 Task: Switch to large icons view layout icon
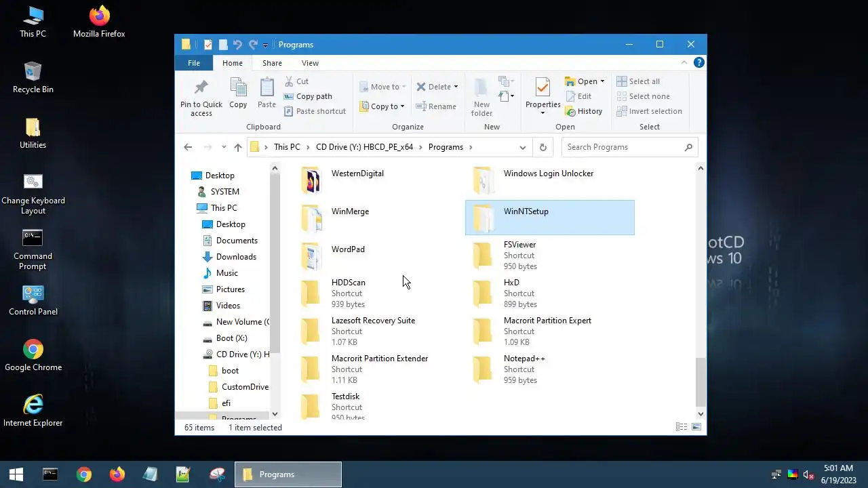[696, 427]
